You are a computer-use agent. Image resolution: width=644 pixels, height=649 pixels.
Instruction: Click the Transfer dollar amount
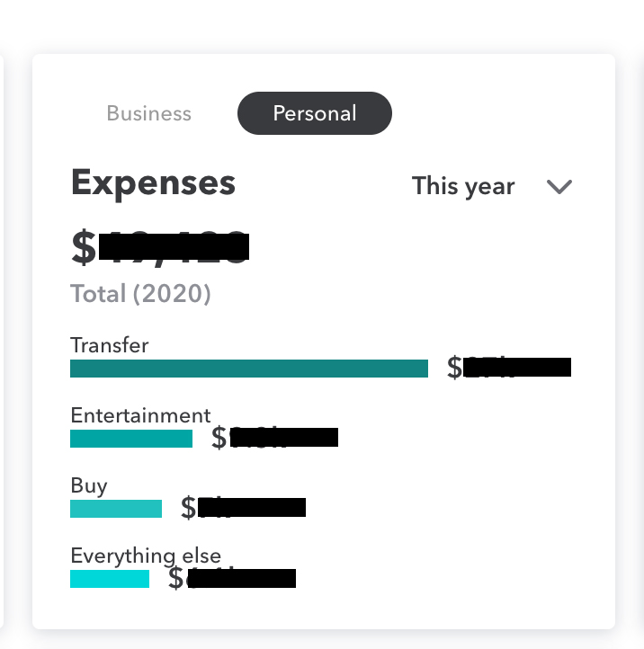(x=509, y=367)
